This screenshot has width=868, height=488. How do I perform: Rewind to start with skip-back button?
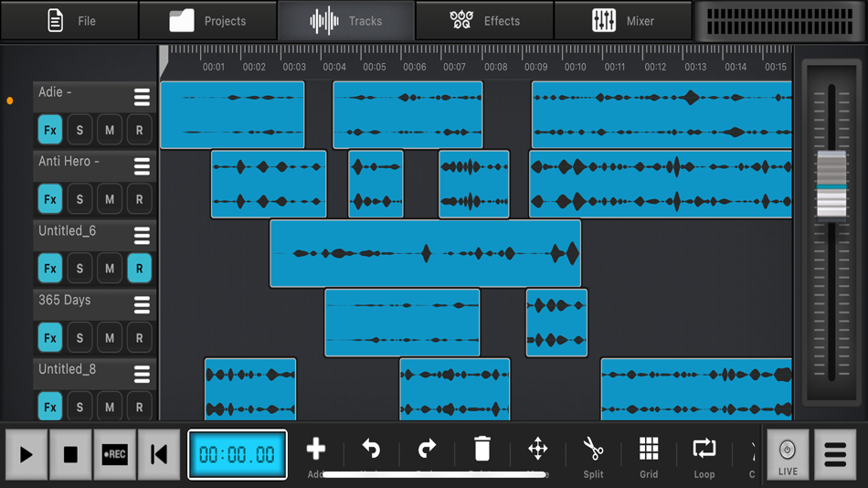[x=159, y=455]
